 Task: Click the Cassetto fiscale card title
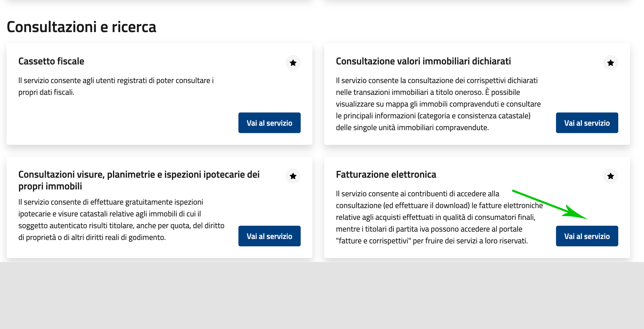tap(51, 61)
